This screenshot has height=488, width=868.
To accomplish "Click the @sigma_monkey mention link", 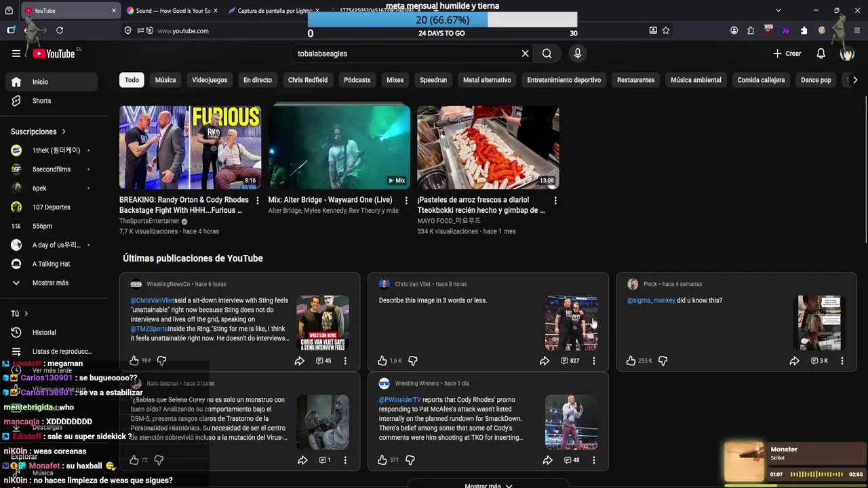I will click(x=651, y=300).
